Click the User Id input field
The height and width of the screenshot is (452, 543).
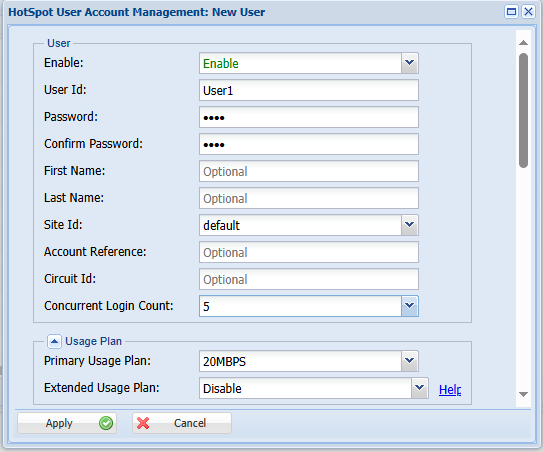[309, 90]
